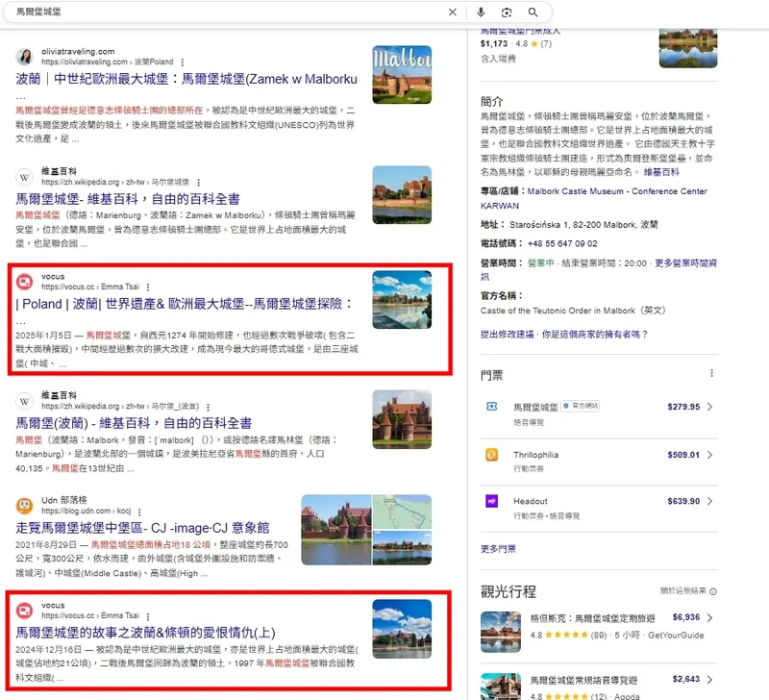Start voice search with microphone icon
This screenshot has height=700, width=769.
481,12
